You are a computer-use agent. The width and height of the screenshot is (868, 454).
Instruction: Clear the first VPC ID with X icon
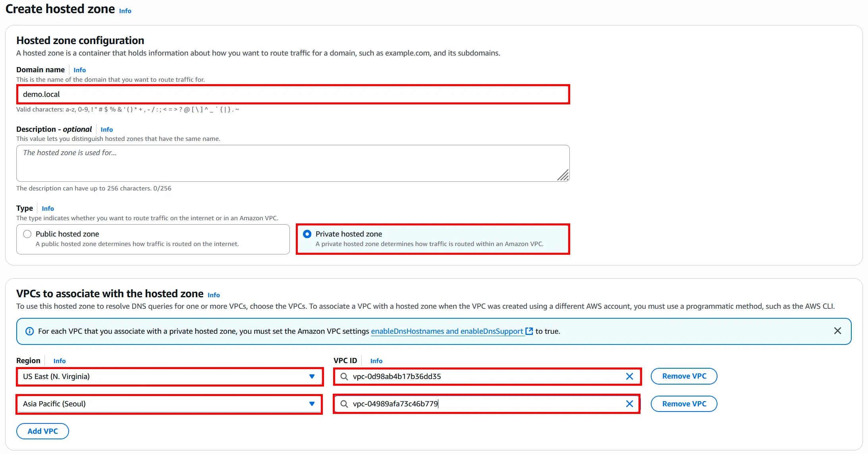629,376
